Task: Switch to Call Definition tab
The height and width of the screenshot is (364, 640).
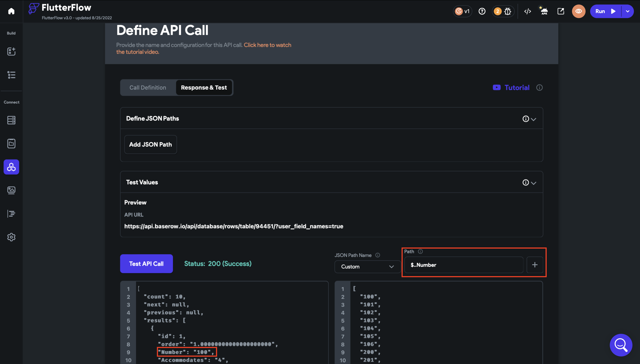Action: (x=148, y=87)
